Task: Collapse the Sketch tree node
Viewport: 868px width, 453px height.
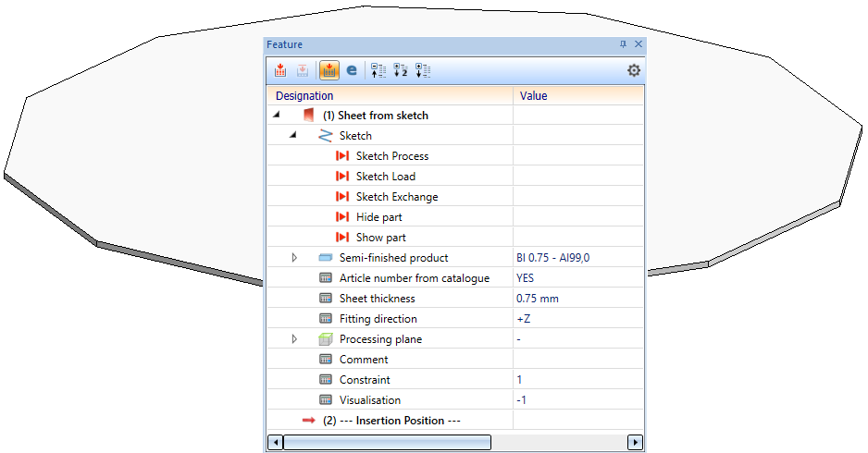Action: [293, 136]
